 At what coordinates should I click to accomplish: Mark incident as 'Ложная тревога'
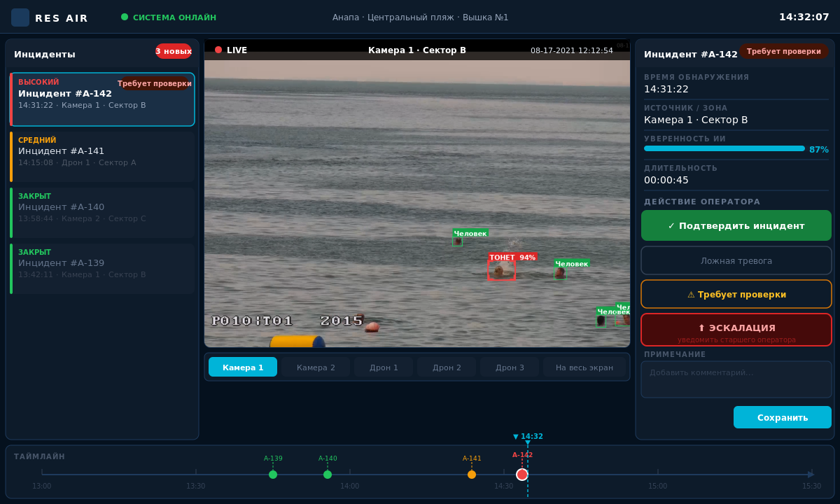(x=736, y=261)
